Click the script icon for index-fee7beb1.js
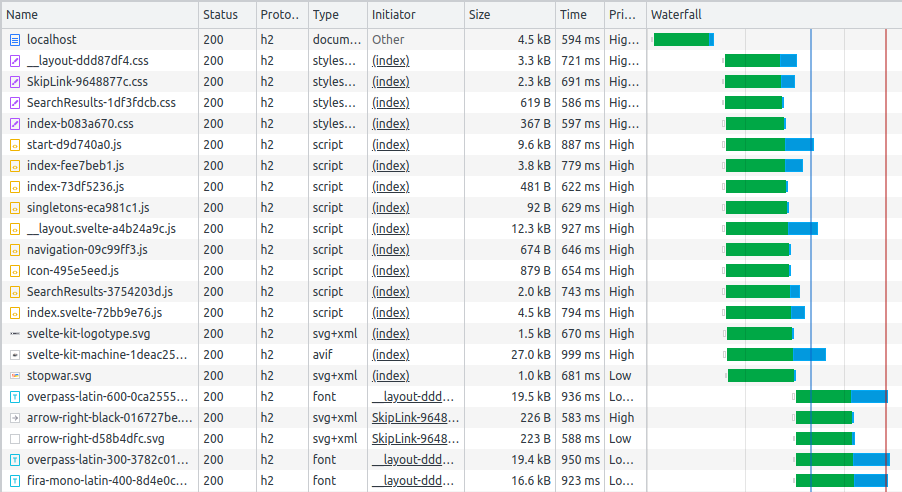 (x=15, y=166)
